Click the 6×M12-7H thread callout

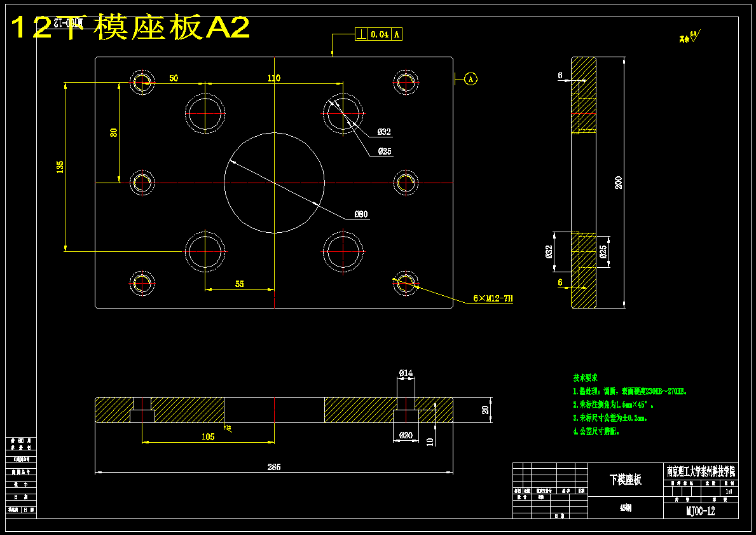[493, 298]
